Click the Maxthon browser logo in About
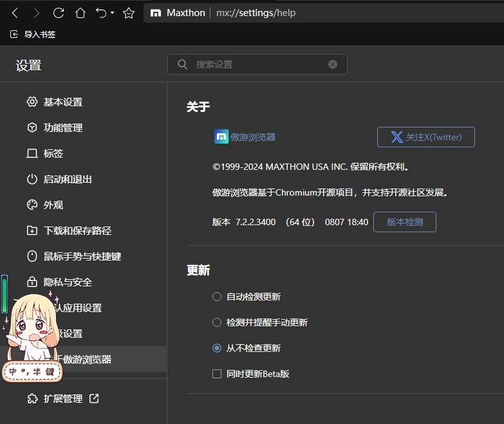 click(221, 137)
